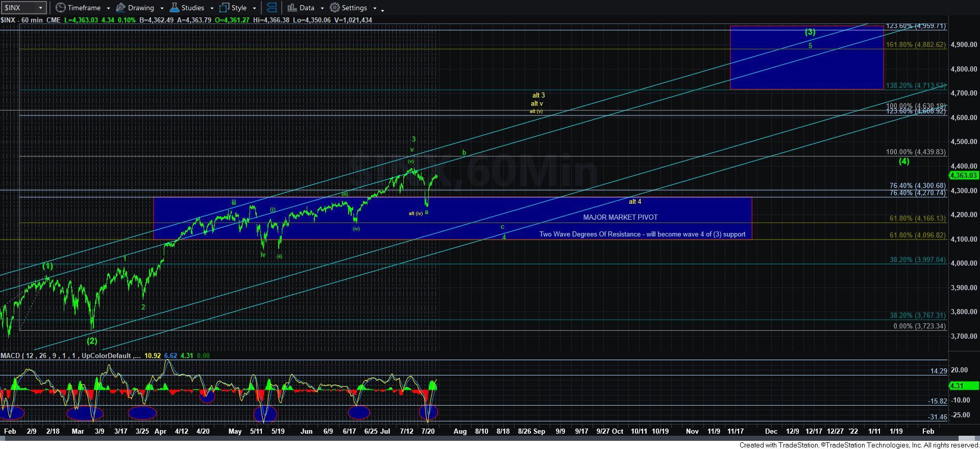
Task: Select the blue wave (3) target box
Action: click(x=806, y=66)
